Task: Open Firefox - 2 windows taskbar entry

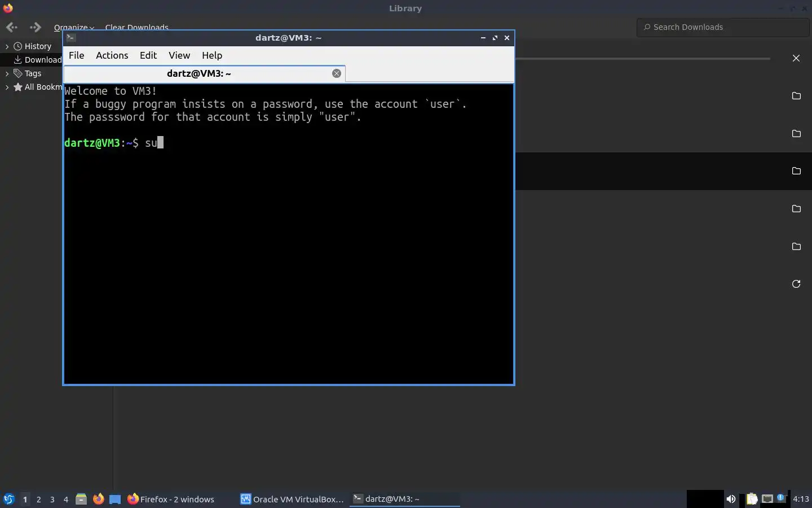Action: (171, 499)
